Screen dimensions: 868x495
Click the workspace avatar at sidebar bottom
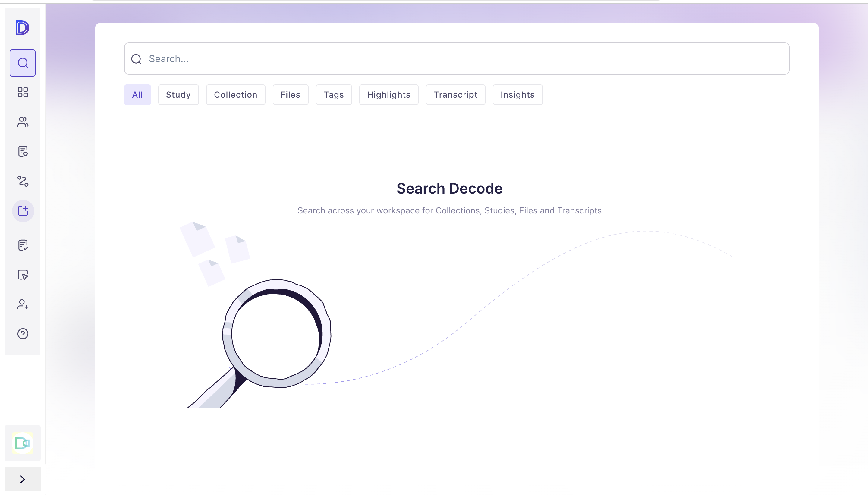23,443
